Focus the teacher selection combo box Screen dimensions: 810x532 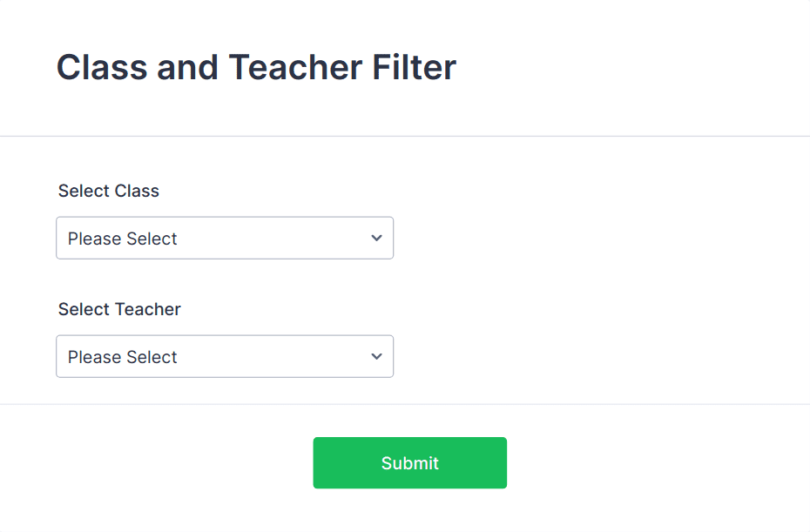click(x=224, y=356)
